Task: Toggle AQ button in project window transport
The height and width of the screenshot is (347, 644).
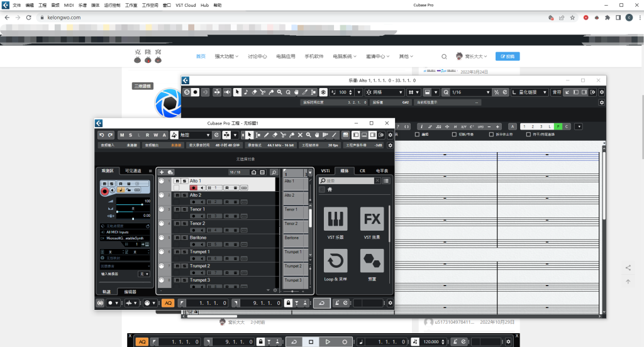Action: [168, 303]
